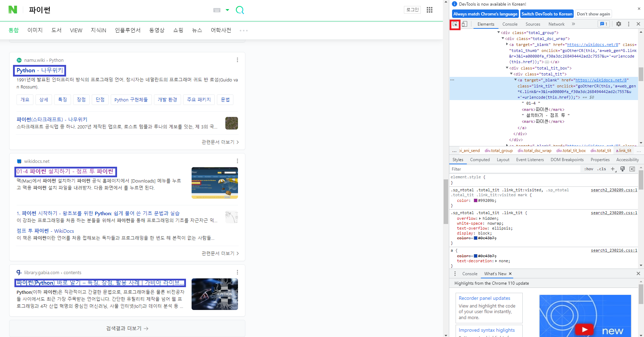Open DevTools settings gear
This screenshot has height=337, width=644.
(x=619, y=24)
